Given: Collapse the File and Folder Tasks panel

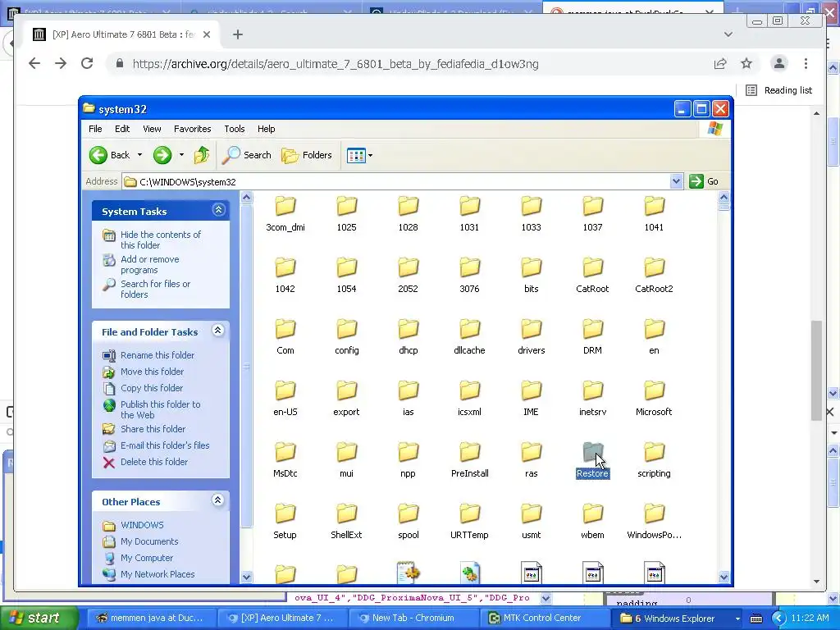Looking at the screenshot, I should [x=218, y=331].
